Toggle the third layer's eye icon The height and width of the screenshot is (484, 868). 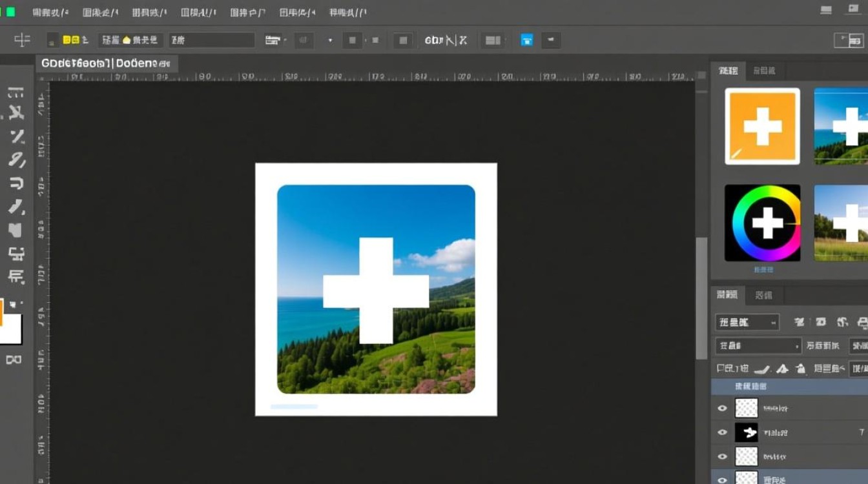(722, 456)
